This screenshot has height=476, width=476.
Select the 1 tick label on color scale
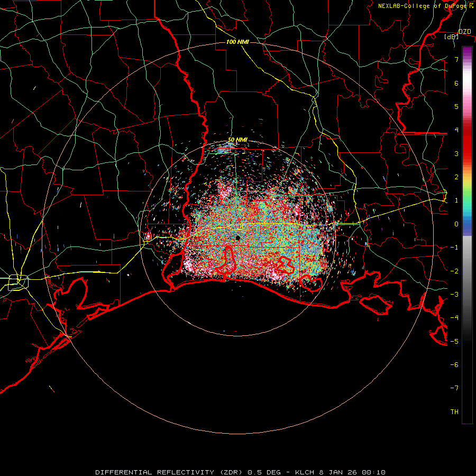tap(456, 200)
